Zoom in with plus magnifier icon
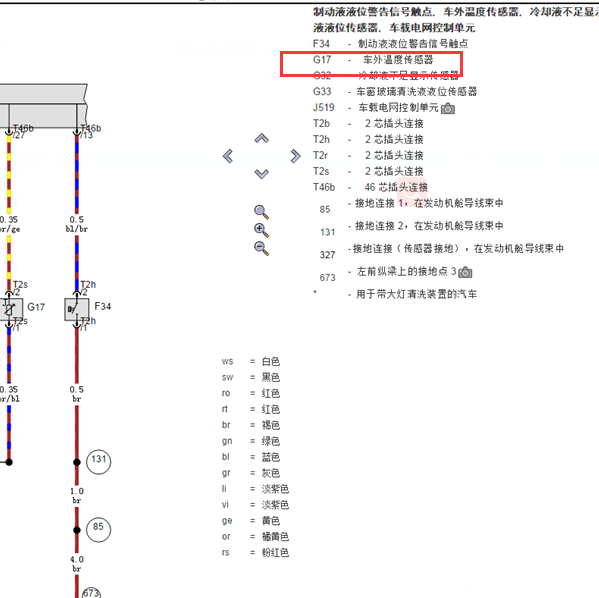Image resolution: width=599 pixels, height=598 pixels. point(261,230)
